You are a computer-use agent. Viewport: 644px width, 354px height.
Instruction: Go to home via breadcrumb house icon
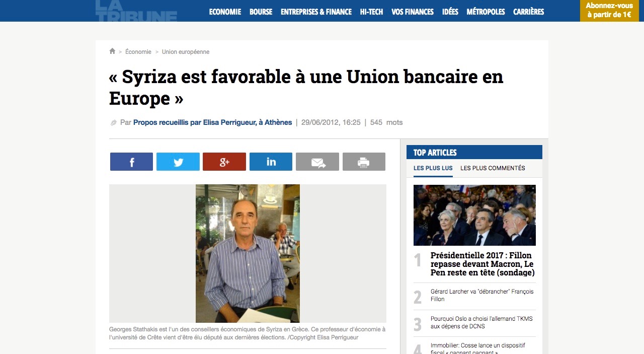(112, 51)
